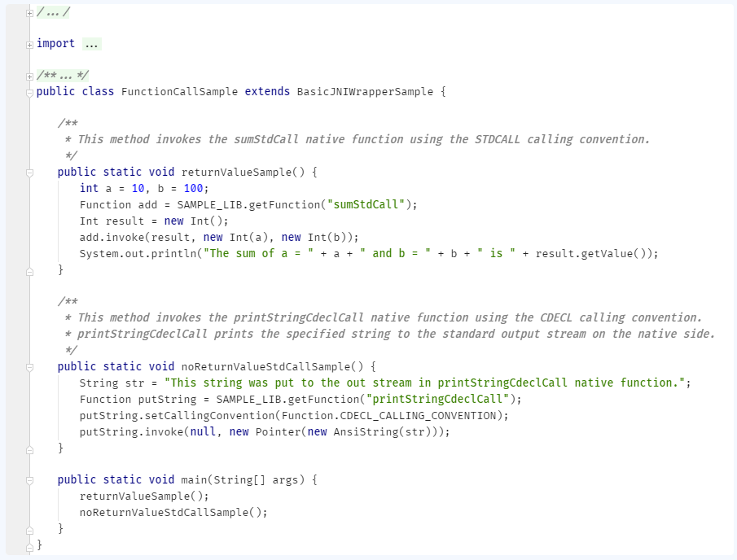
Task: Click the folded '...' after import
Action: pyautogui.click(x=92, y=44)
